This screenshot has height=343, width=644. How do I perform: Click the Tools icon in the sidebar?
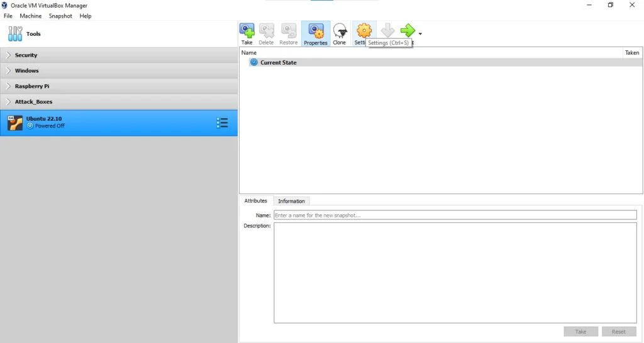click(x=15, y=34)
